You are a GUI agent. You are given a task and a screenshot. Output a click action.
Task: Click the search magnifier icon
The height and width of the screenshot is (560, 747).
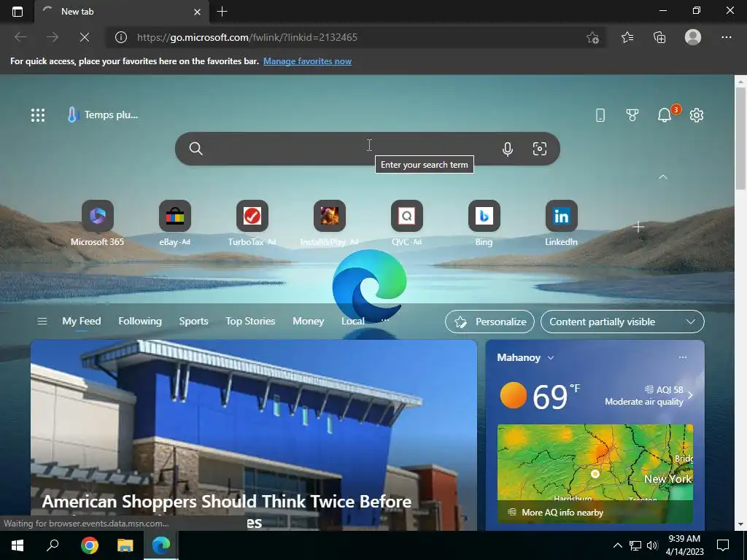[196, 149]
